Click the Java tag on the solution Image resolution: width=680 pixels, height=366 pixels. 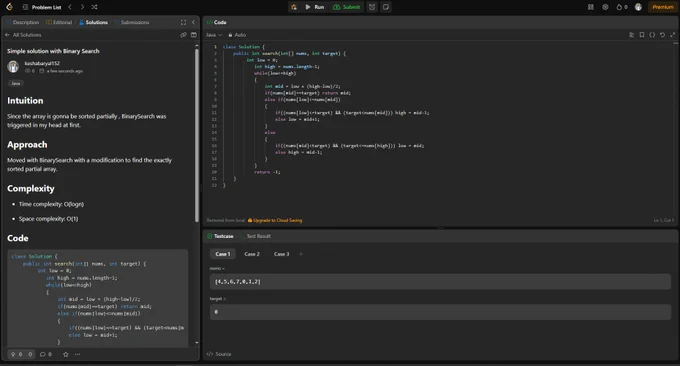[16, 83]
